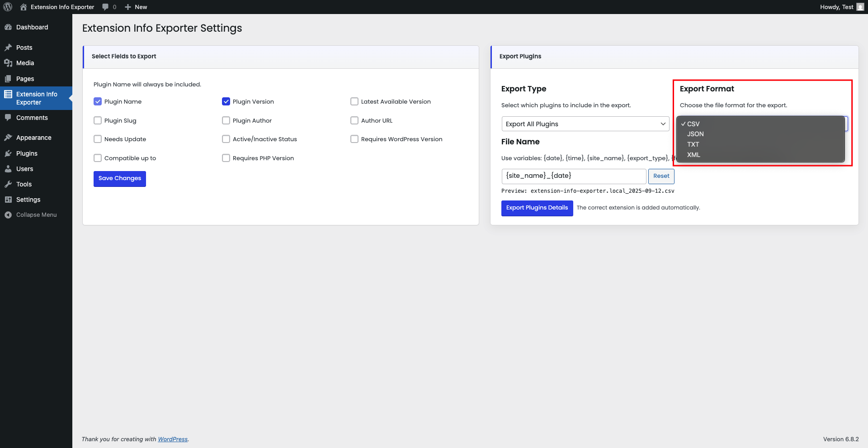Uncheck the Plugin Version checkbox
This screenshot has height=448, width=868.
click(226, 101)
